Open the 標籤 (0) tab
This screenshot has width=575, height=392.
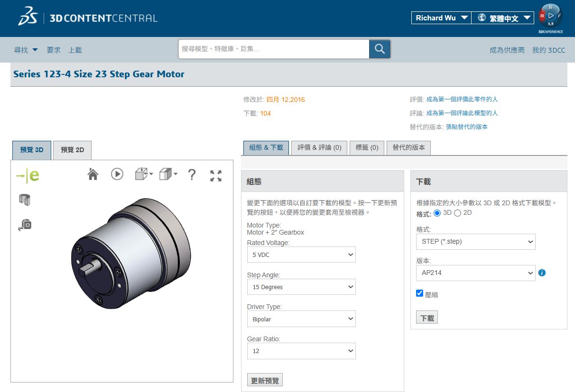[367, 147]
